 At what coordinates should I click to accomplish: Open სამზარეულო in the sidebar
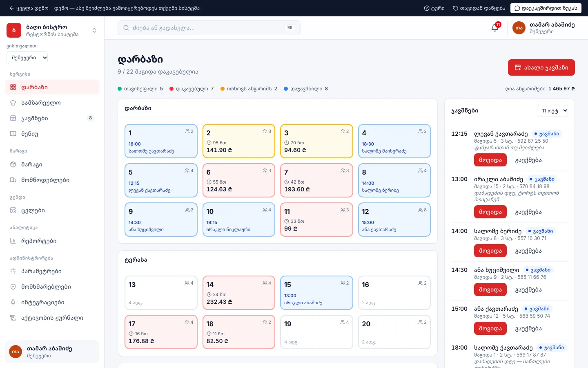click(52, 103)
